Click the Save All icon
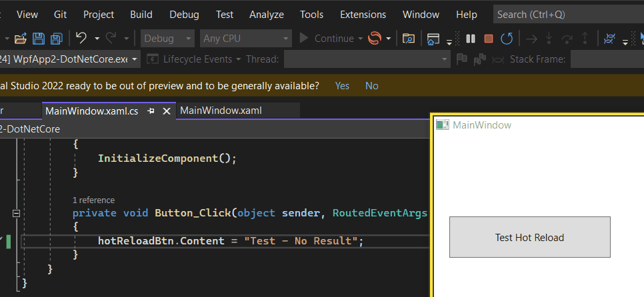The width and height of the screenshot is (644, 297). pyautogui.click(x=56, y=39)
